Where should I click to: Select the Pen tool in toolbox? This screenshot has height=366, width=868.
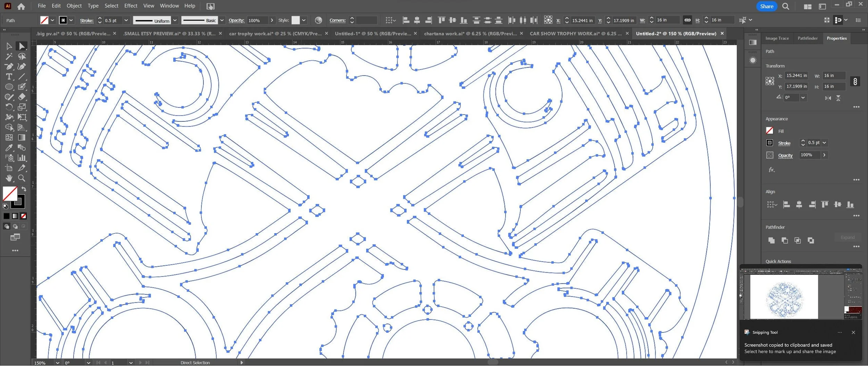(9, 66)
